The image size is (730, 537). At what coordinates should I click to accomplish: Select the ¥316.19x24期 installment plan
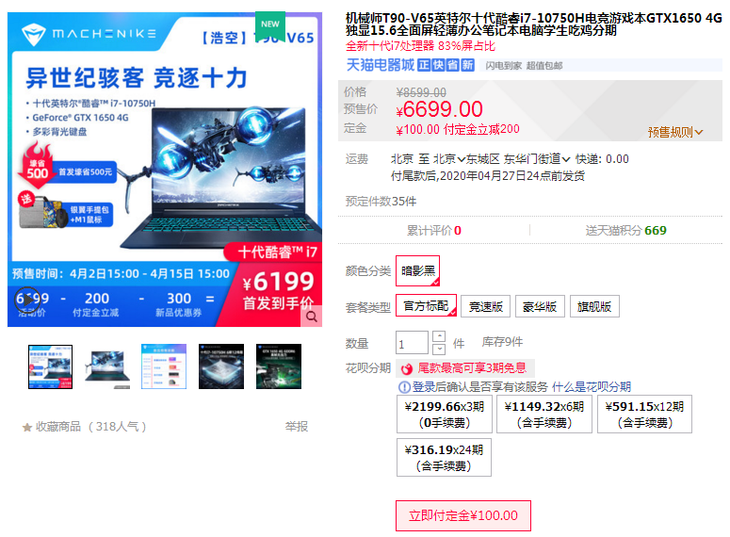444,457
